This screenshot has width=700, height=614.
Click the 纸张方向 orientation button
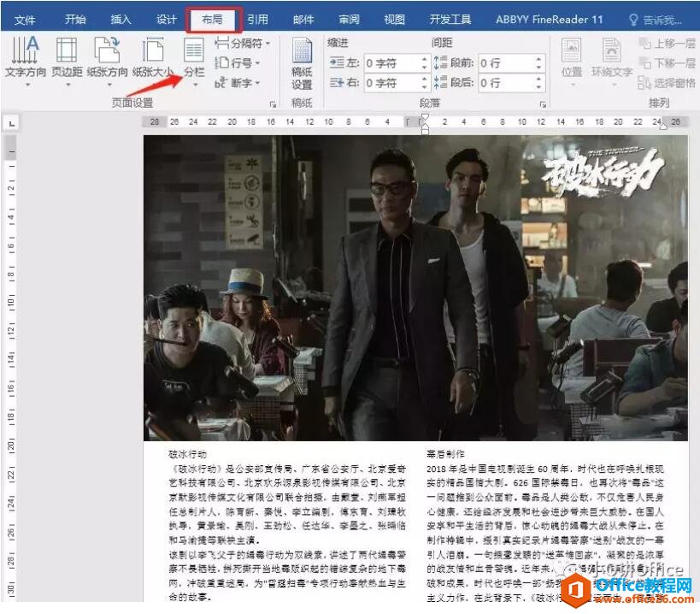pos(108,61)
